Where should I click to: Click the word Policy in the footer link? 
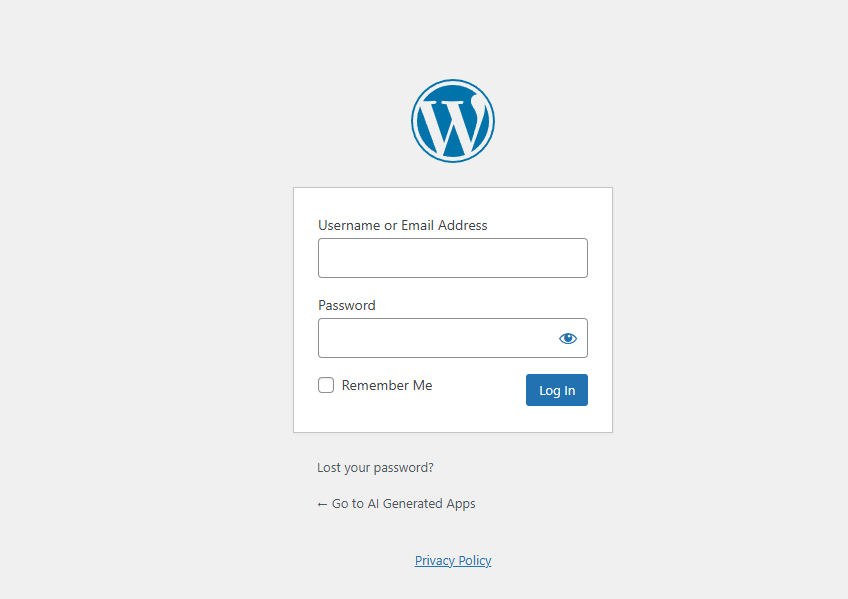pyautogui.click(x=475, y=561)
